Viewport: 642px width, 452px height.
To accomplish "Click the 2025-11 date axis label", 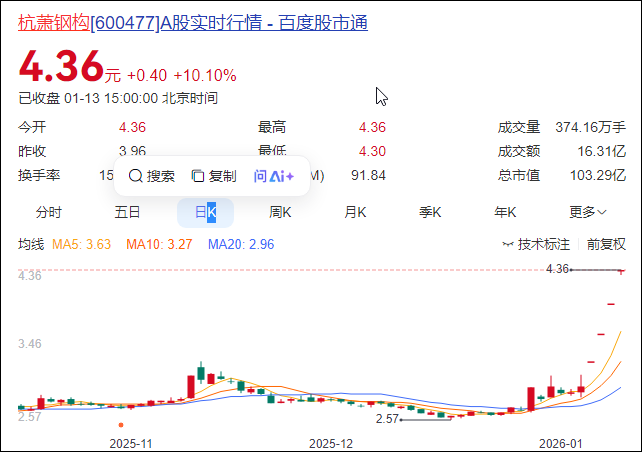I will (x=131, y=444).
